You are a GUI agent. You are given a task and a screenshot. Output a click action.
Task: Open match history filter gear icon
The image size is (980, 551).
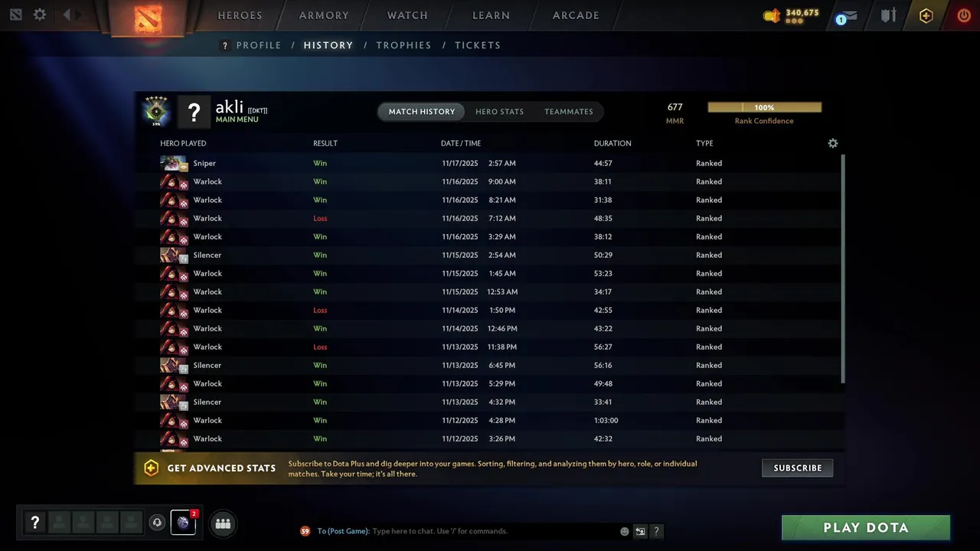click(833, 143)
